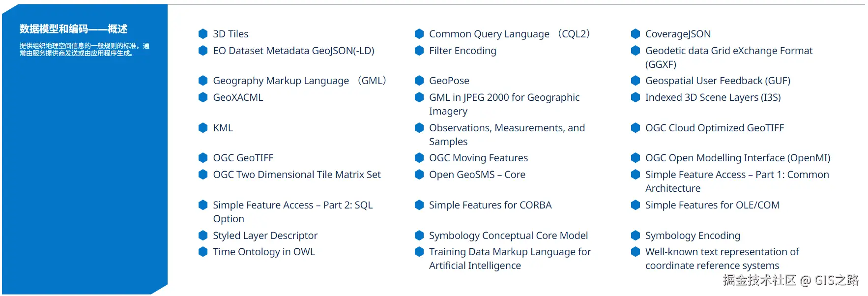The width and height of the screenshot is (868, 296).
Task: Open the Symbology Conceptual Core Model link
Action: click(x=508, y=236)
